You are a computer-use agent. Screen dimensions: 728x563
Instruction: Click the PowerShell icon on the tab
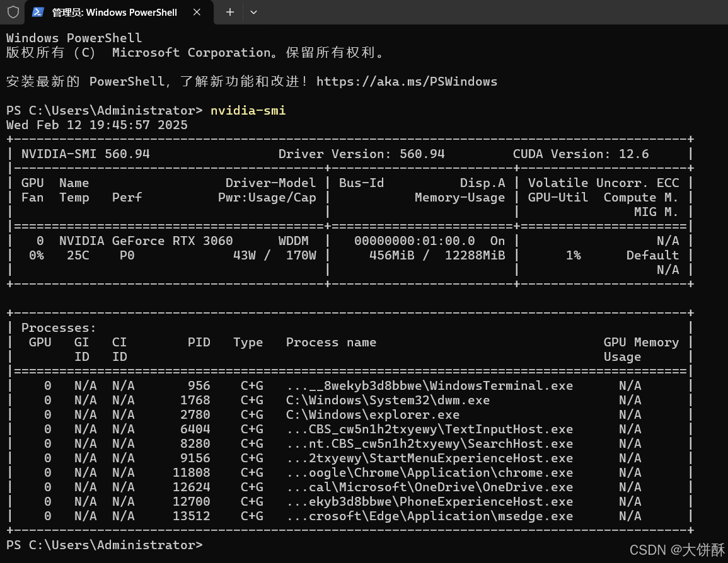[x=38, y=12]
